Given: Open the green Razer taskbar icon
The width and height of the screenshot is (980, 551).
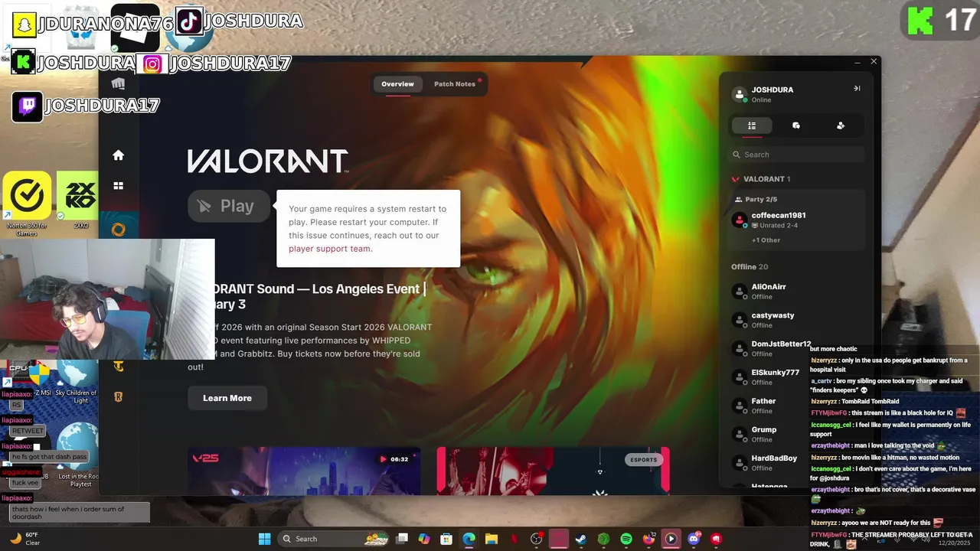Looking at the screenshot, I should [603, 539].
